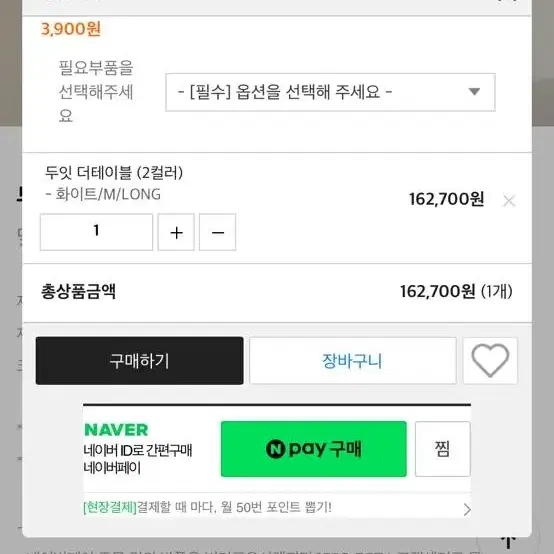Screen dimensions: 554x554
Task: Click the 162,700원 (1개) total price
Action: click(x=456, y=292)
